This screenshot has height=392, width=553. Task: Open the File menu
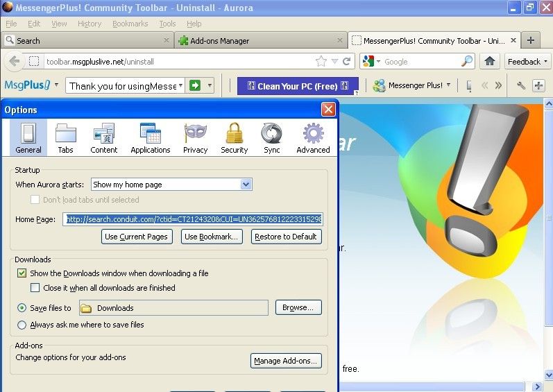click(11, 24)
